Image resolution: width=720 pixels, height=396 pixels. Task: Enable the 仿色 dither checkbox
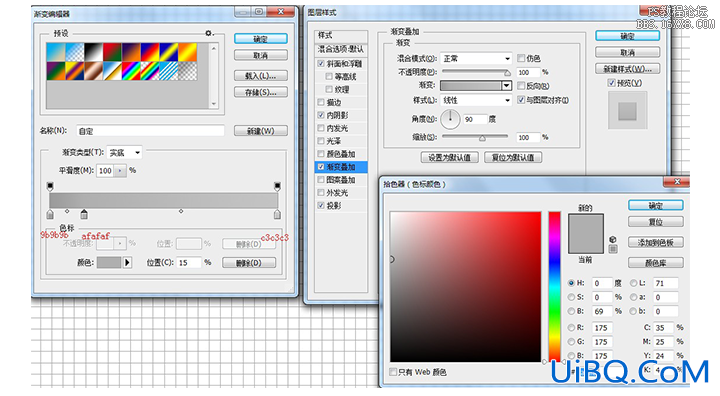click(x=521, y=58)
